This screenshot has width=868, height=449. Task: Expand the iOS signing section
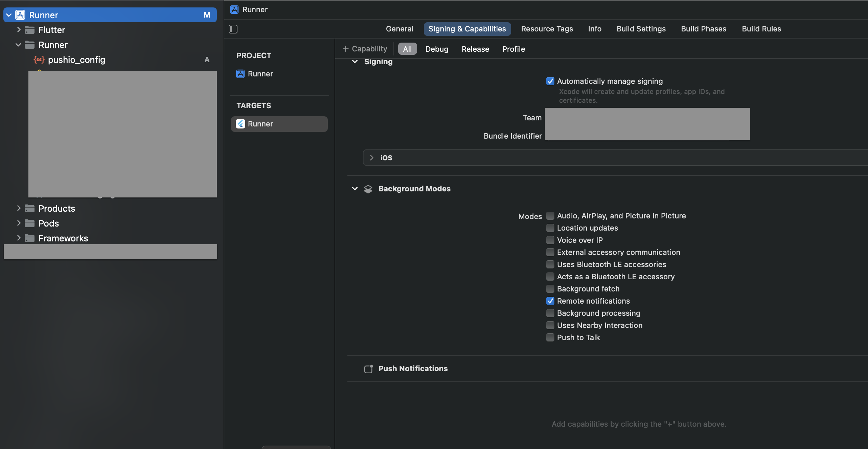point(371,158)
